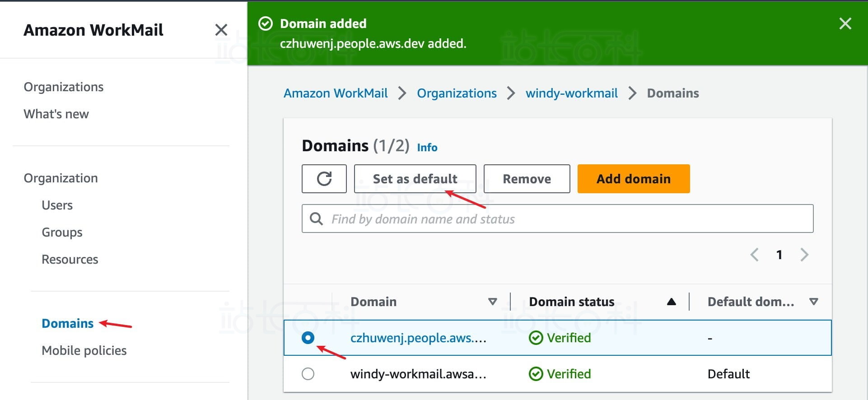
Task: Open Domains in the sidebar
Action: point(68,323)
